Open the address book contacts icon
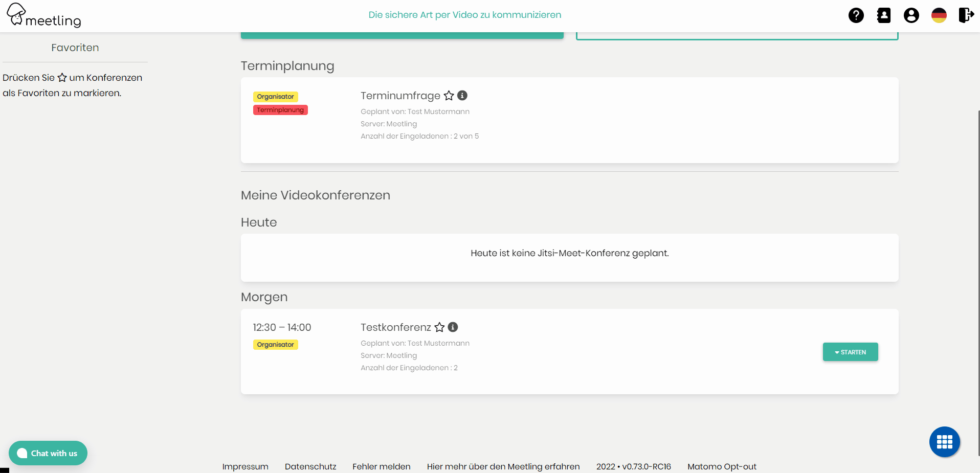Image resolution: width=980 pixels, height=473 pixels. [x=883, y=15]
